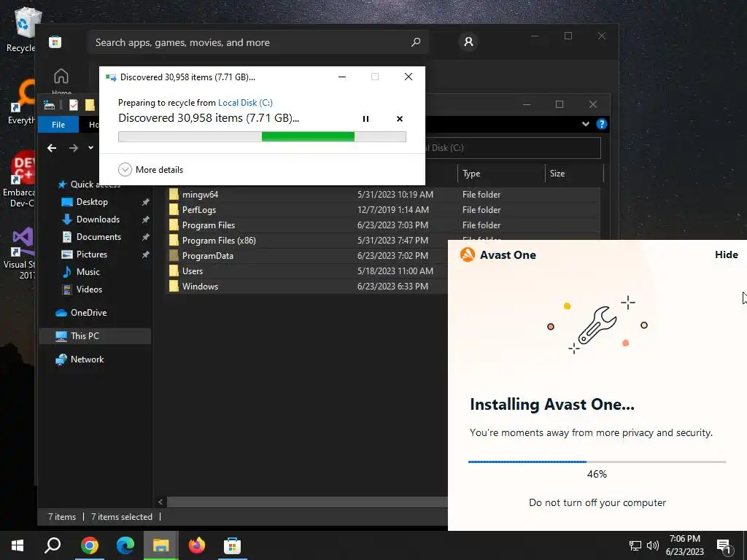Click the Explorer quick access new folder icon

[x=90, y=105]
